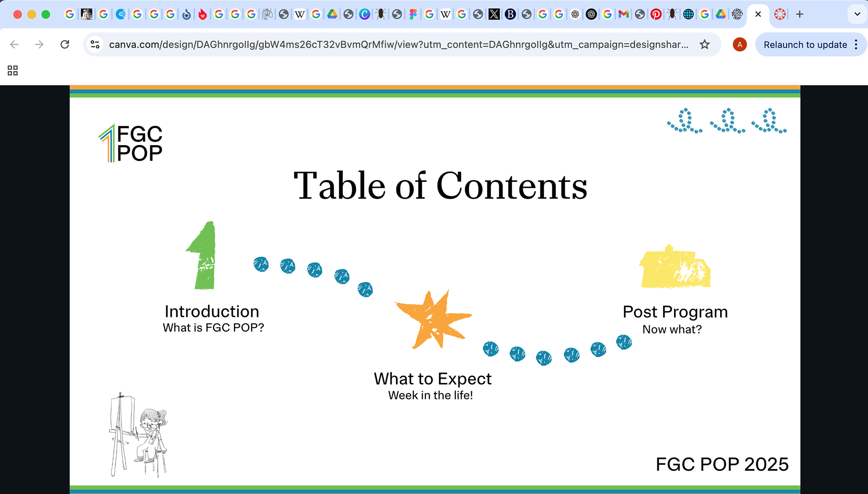Go back to the previous page

(x=14, y=44)
